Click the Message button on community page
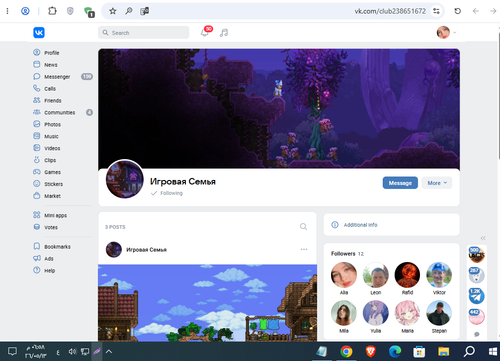Image resolution: width=500 pixels, height=361 pixels. pos(400,183)
